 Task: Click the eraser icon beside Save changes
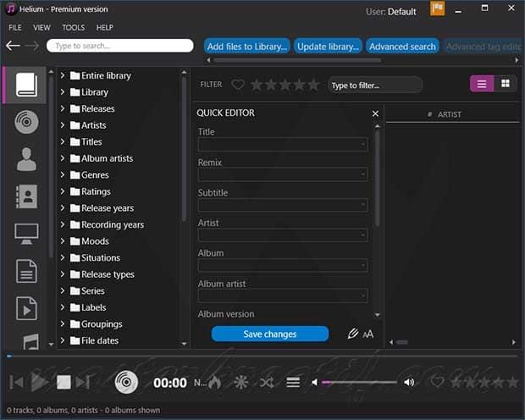click(353, 334)
